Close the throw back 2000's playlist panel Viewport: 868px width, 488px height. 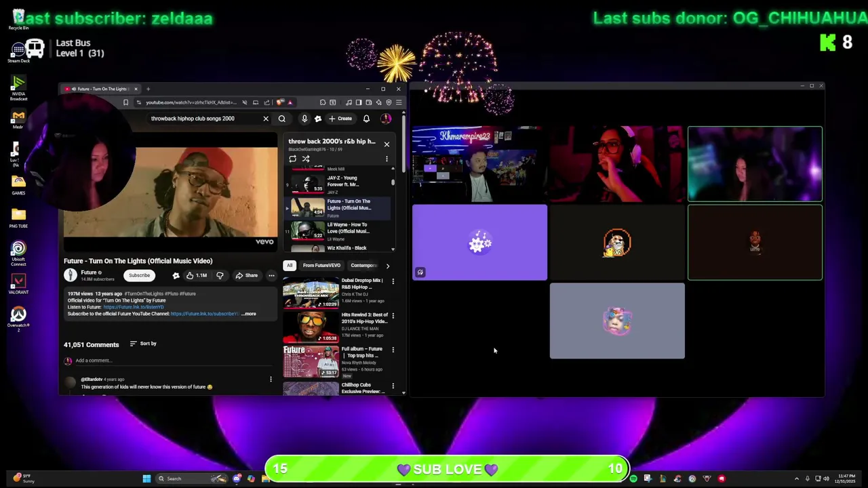point(387,144)
